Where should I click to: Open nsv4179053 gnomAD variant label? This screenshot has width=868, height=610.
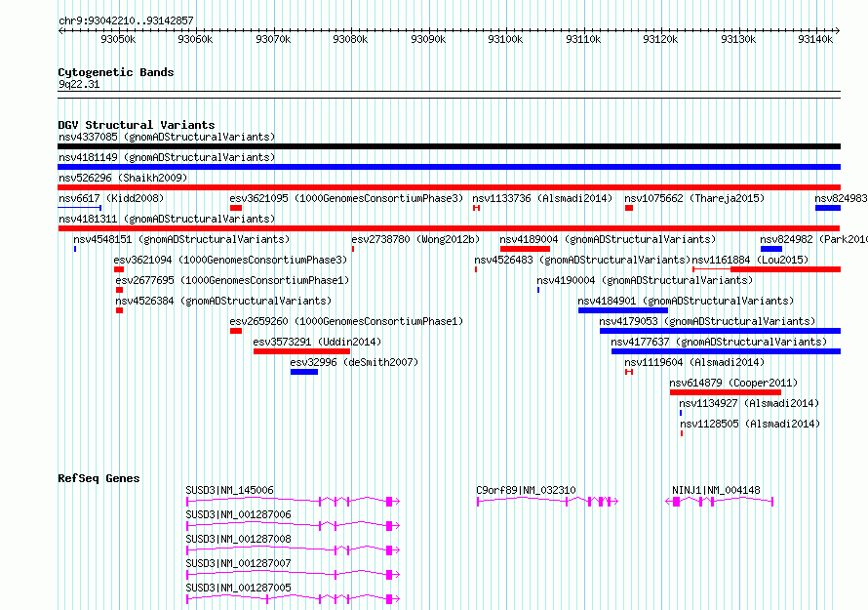tap(707, 321)
